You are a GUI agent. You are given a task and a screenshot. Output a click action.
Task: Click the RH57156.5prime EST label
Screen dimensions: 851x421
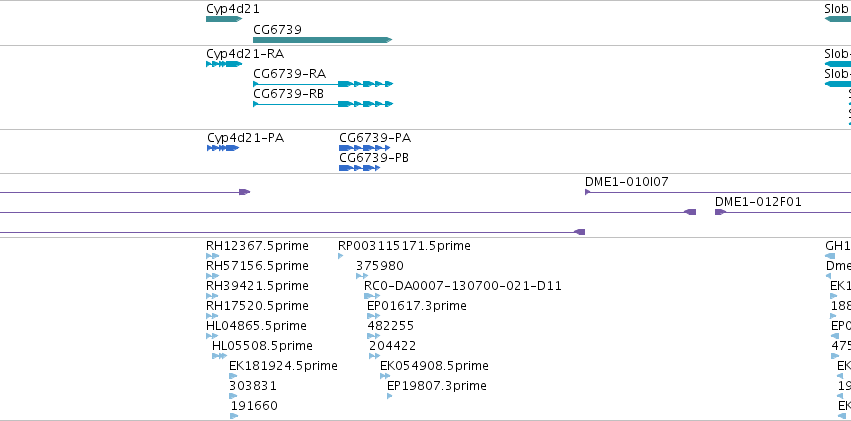[257, 266]
